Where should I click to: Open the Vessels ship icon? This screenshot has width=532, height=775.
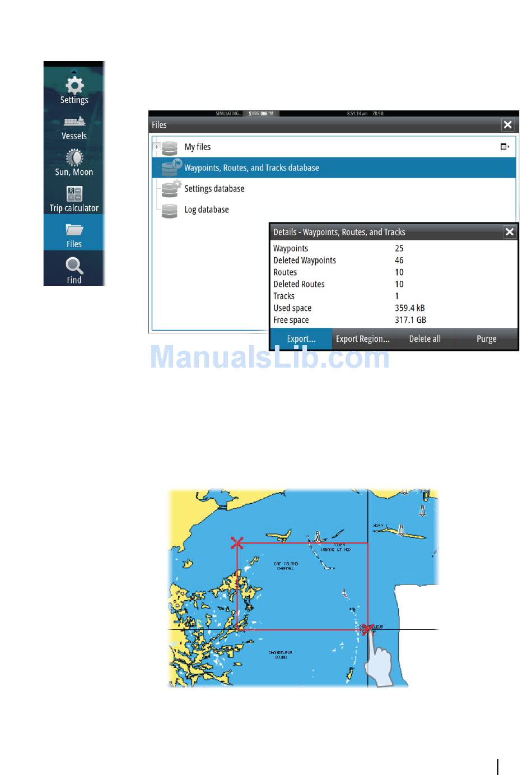[x=74, y=122]
